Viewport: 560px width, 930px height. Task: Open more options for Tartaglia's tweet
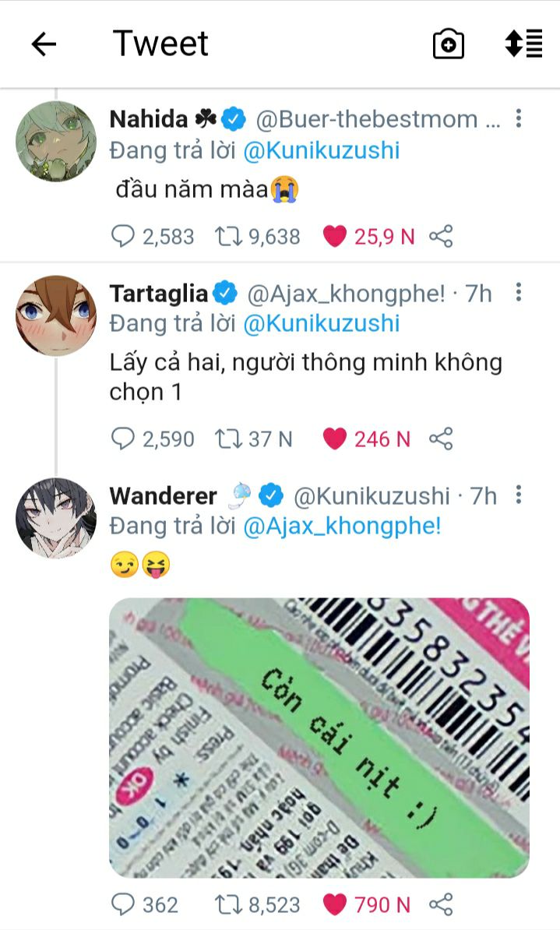tap(519, 292)
